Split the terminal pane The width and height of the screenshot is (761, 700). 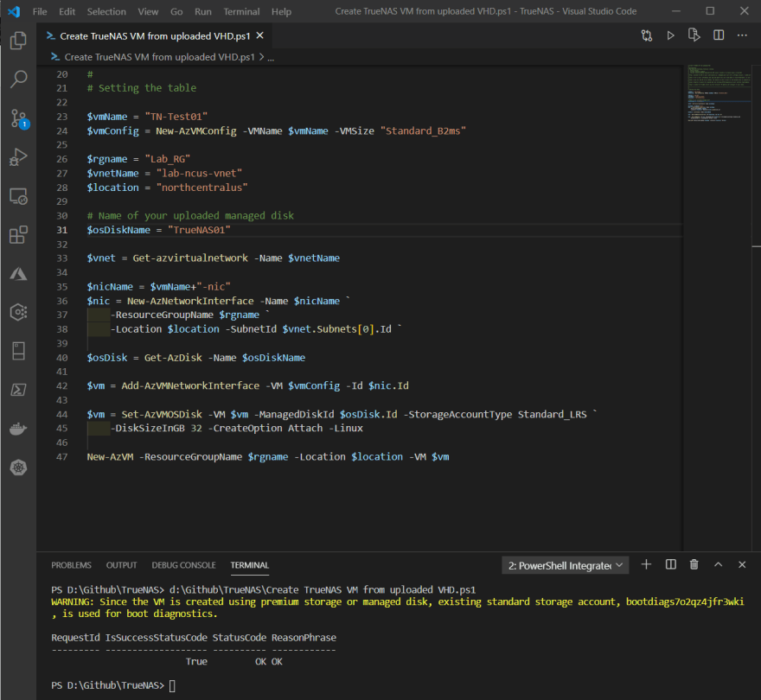(671, 564)
